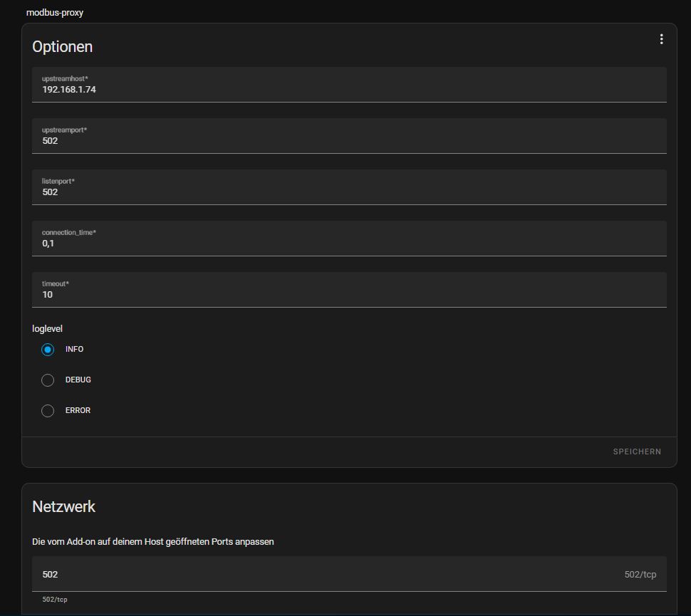Click the Optionen heading
691x616 pixels.
pyautogui.click(x=63, y=47)
